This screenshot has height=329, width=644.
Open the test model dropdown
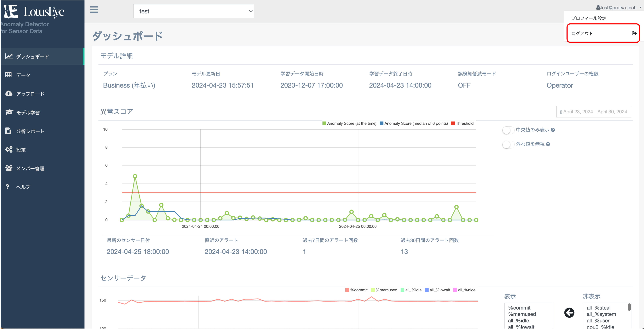tap(194, 11)
